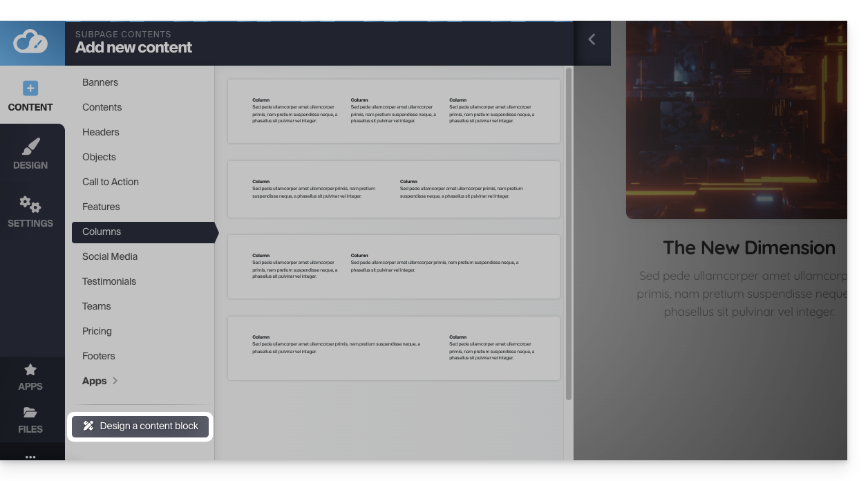
Task: Expand the Apps submenu arrow
Action: point(115,381)
